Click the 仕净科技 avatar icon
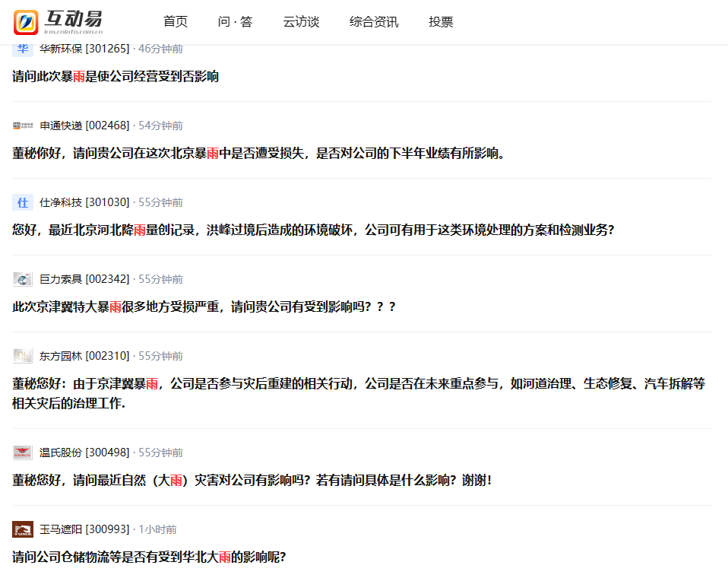This screenshot has height=578, width=728. pyautogui.click(x=22, y=202)
